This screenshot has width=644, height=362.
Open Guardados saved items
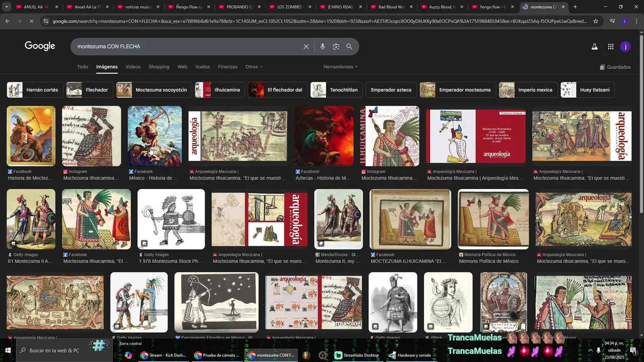click(x=615, y=67)
